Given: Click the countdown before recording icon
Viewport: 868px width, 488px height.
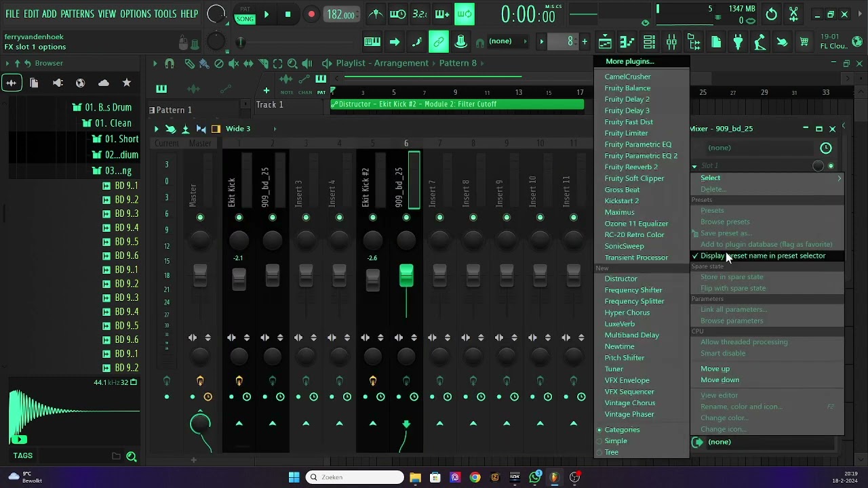Looking at the screenshot, I should 420,14.
